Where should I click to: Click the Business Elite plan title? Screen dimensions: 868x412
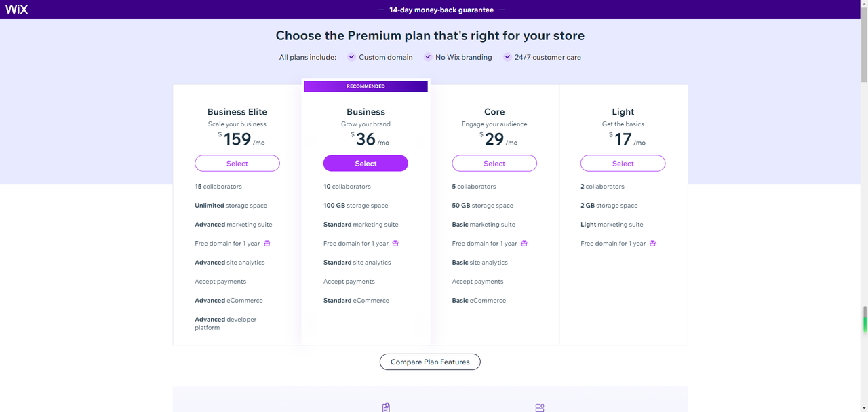237,112
